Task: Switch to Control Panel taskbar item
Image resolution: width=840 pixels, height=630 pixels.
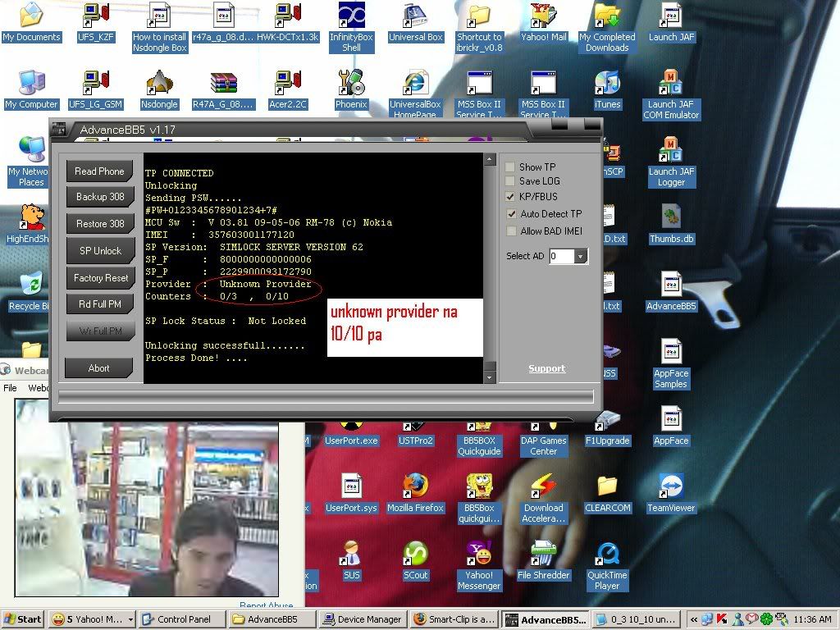Action: 181,619
